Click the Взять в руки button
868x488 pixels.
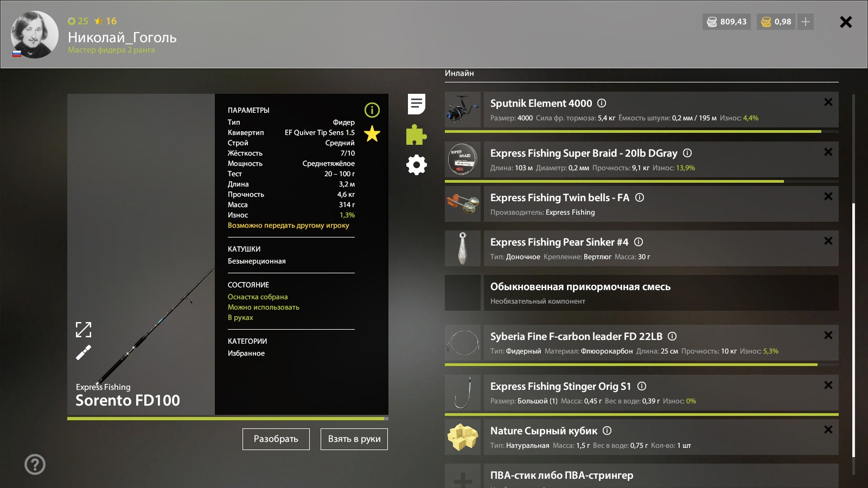(x=354, y=439)
